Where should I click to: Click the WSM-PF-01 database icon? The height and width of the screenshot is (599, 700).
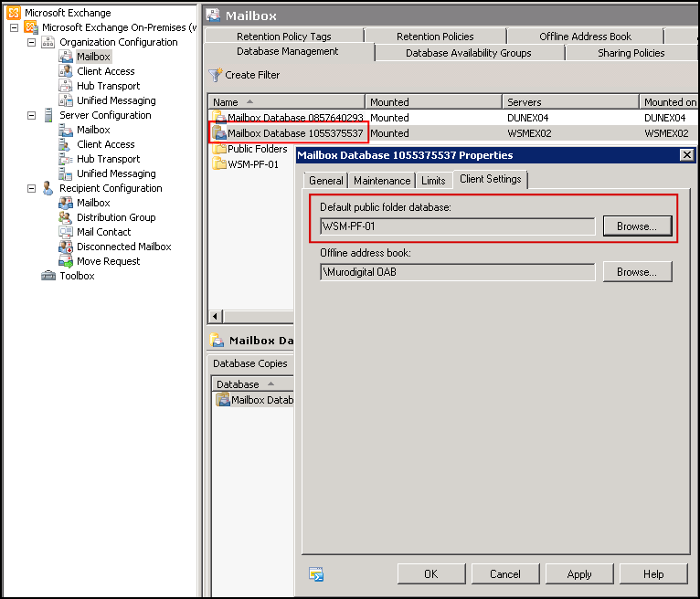tap(219, 164)
